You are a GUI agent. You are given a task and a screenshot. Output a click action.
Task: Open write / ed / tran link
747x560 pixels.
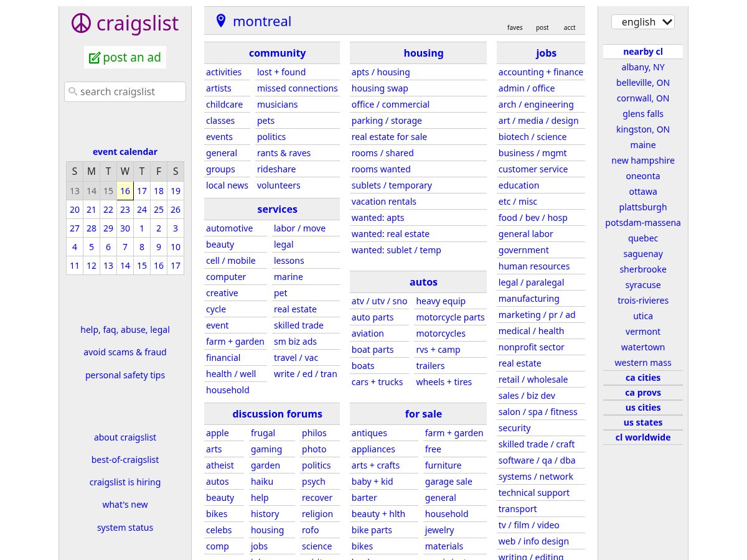click(x=305, y=374)
